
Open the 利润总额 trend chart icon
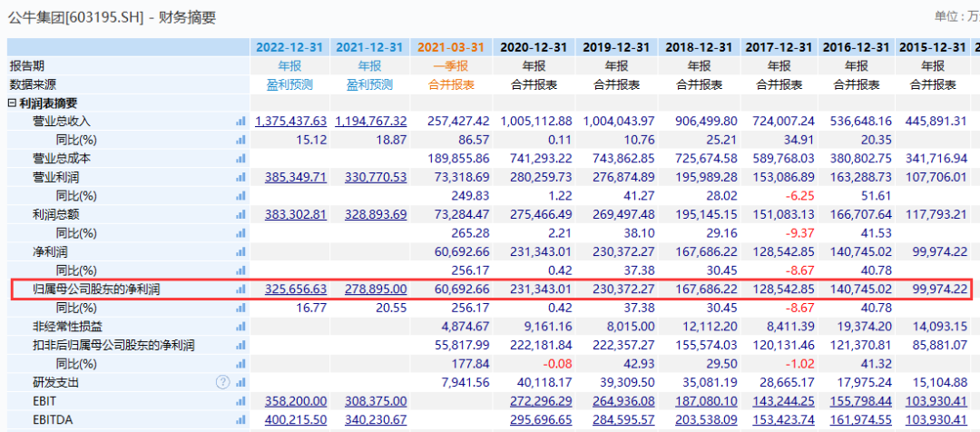click(x=240, y=214)
